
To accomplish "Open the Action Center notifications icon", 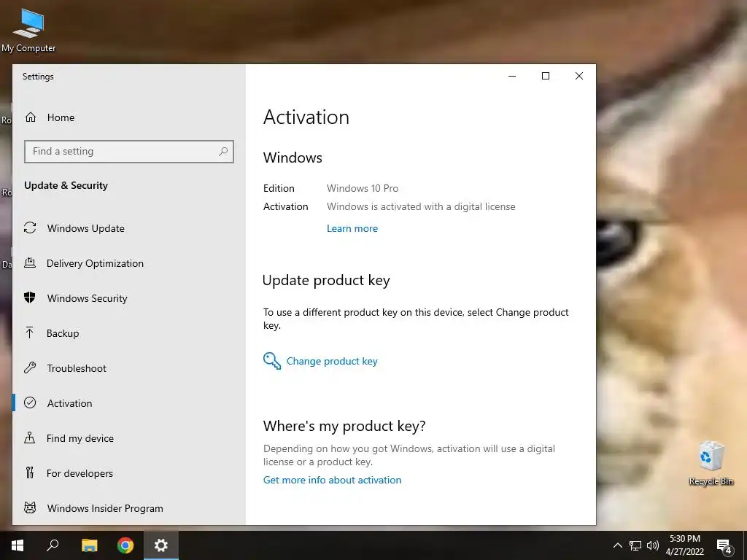I will coord(724,545).
